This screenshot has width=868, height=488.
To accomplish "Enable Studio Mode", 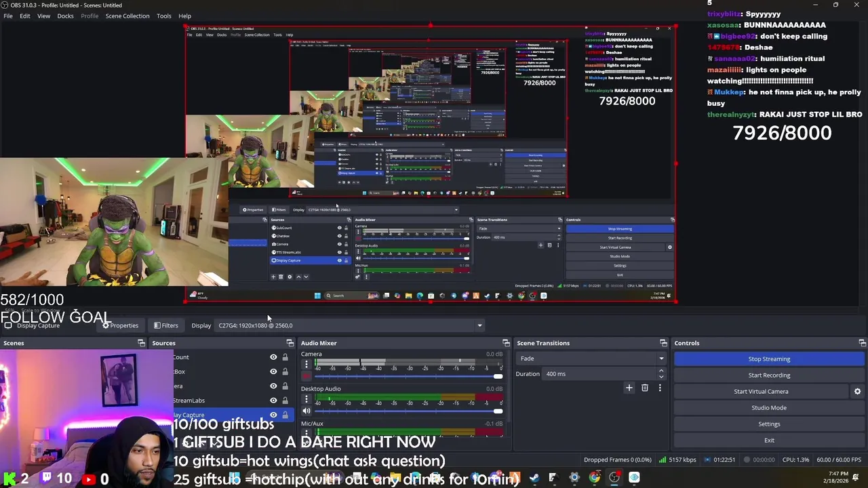I will point(769,407).
